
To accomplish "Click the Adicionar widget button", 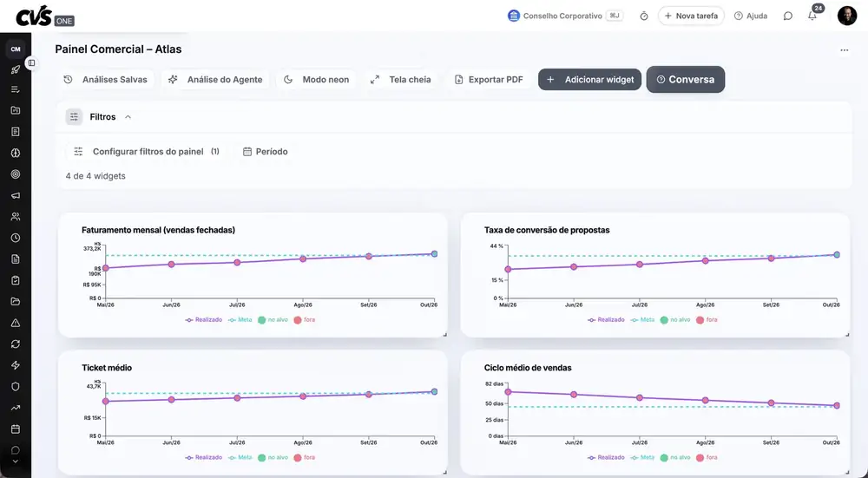I will click(589, 80).
